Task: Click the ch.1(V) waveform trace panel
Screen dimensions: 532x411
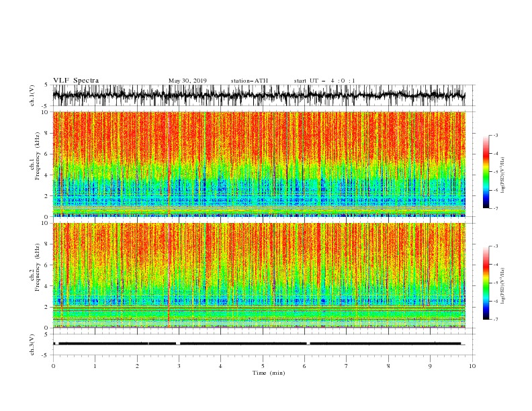Action: pos(259,95)
